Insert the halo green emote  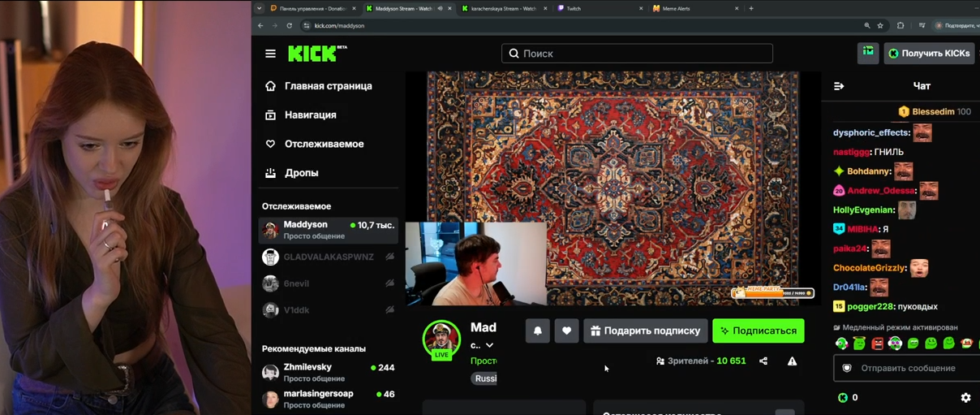860,344
